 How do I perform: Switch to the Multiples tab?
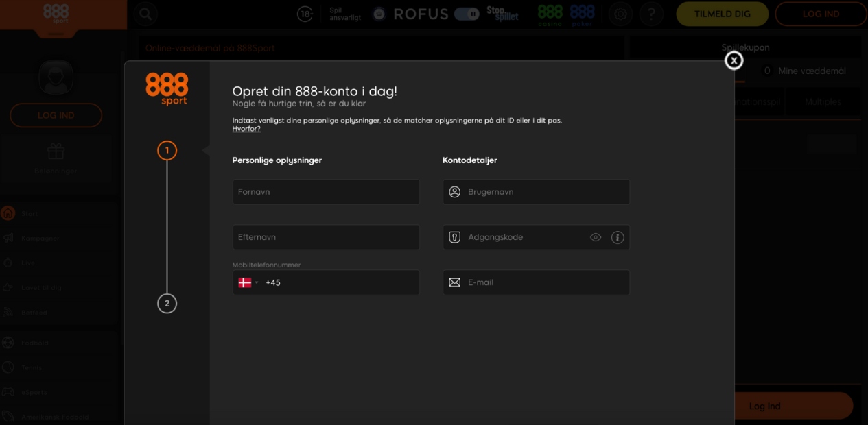pyautogui.click(x=823, y=101)
